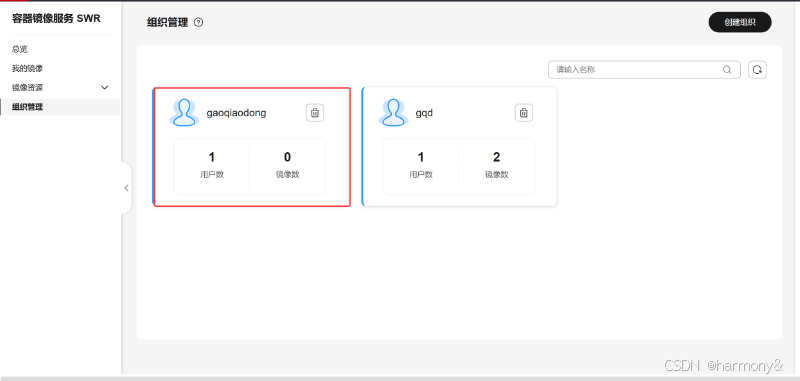Click the 容器镜像服务 SWR title
Image resolution: width=800 pixels, height=381 pixels.
[x=56, y=19]
